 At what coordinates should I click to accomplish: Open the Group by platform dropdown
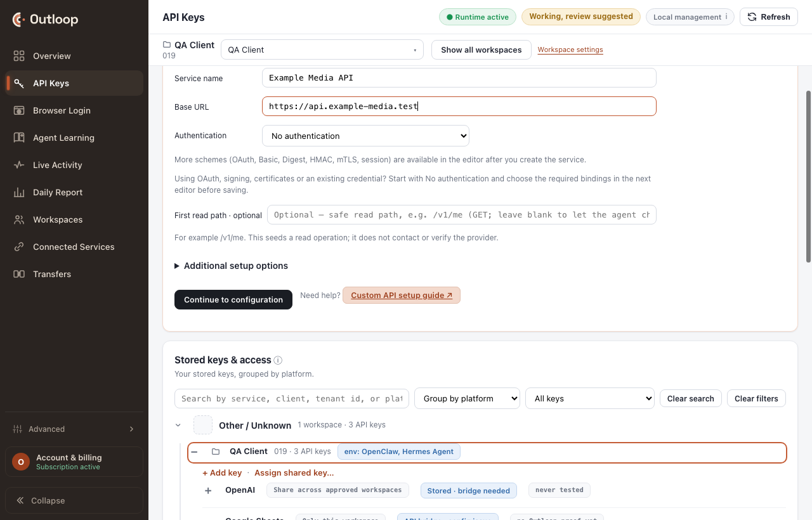pos(467,398)
